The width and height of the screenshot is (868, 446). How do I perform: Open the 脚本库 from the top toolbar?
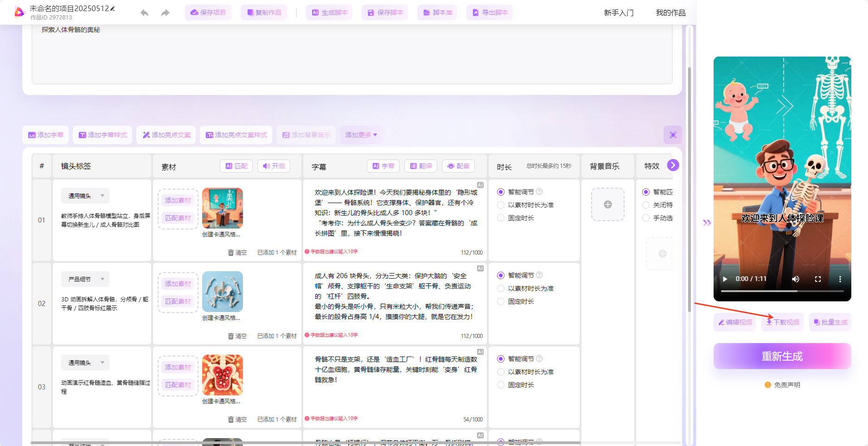tap(436, 13)
